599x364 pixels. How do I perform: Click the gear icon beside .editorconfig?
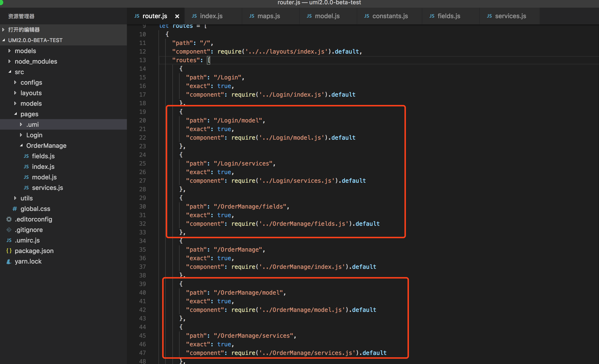9,219
